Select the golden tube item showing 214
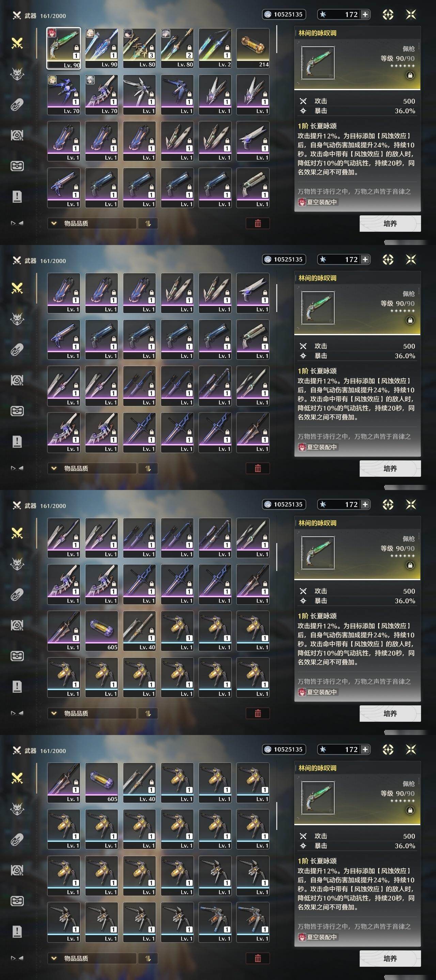This screenshot has width=436, height=980. pyautogui.click(x=253, y=48)
